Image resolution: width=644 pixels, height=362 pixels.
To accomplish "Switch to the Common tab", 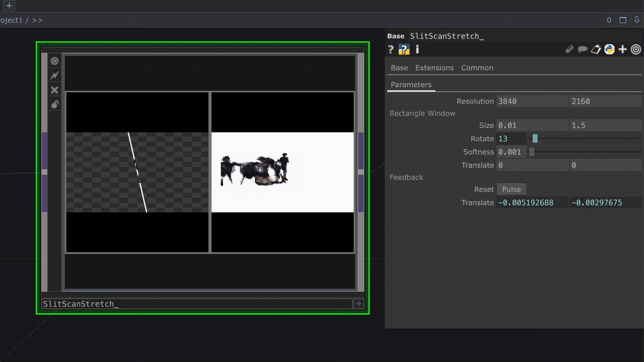I will point(477,68).
